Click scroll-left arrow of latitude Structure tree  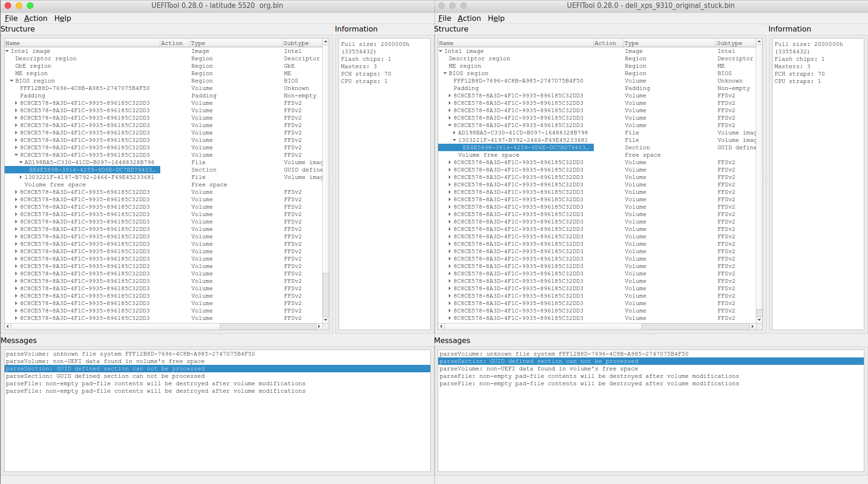(x=7, y=326)
